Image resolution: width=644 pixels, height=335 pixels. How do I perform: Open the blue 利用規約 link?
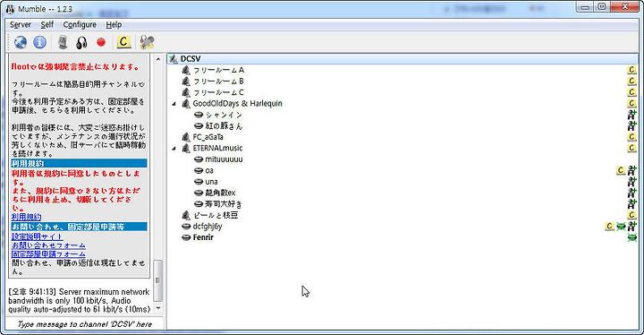click(26, 217)
